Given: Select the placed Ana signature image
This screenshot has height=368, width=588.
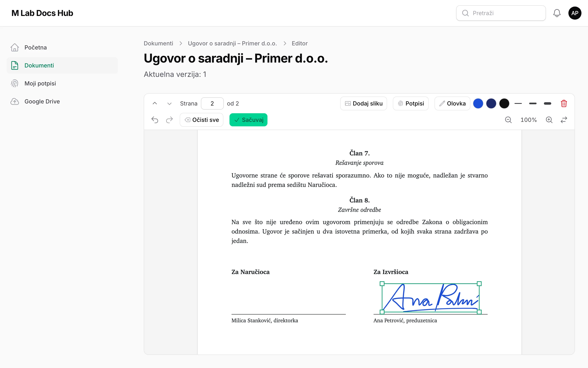Looking at the screenshot, I should click(430, 297).
